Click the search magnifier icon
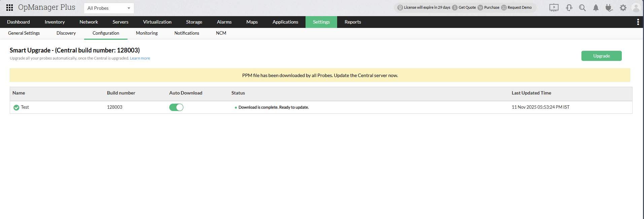The image size is (644, 219). [582, 8]
